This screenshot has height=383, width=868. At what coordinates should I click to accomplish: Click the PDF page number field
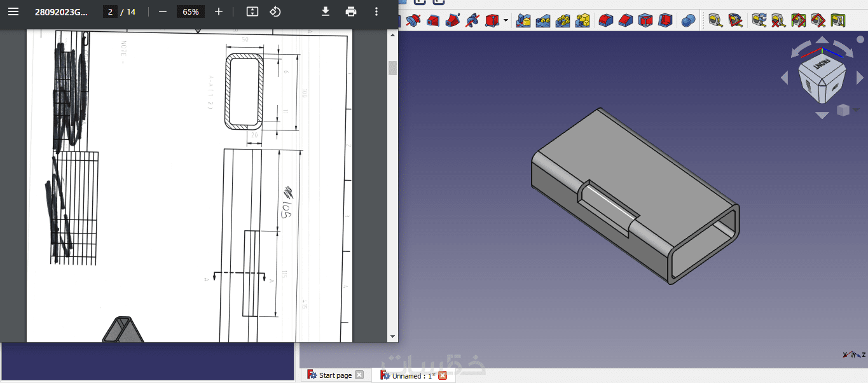coord(111,11)
